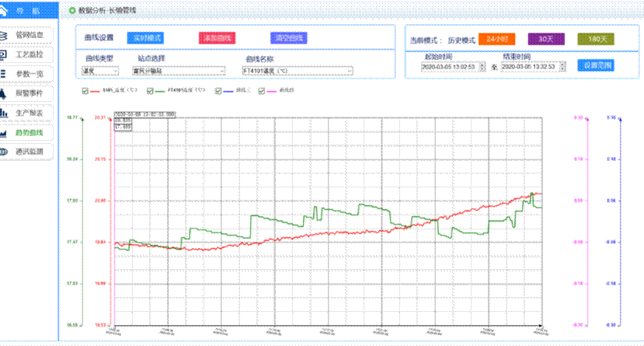The height and width of the screenshot is (346, 644).
Task: Click the blue 设置范围 button
Action: (x=596, y=65)
